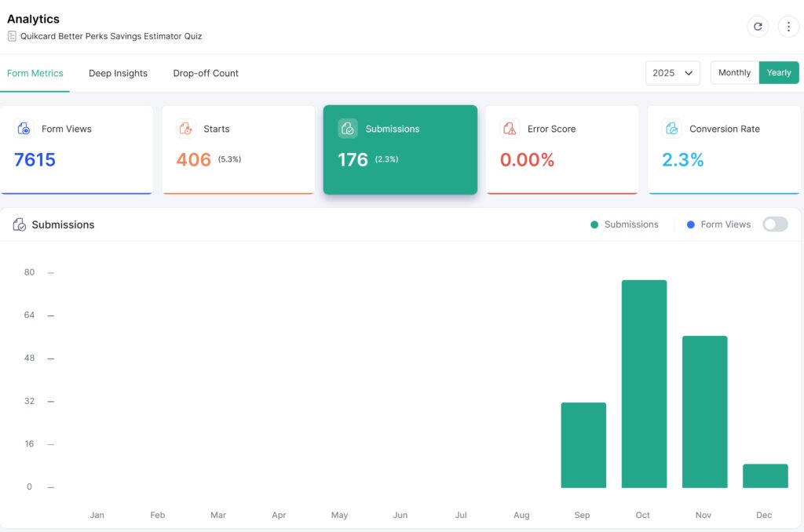This screenshot has width=804, height=532.
Task: Open the three-dot more options menu
Action: (x=788, y=27)
